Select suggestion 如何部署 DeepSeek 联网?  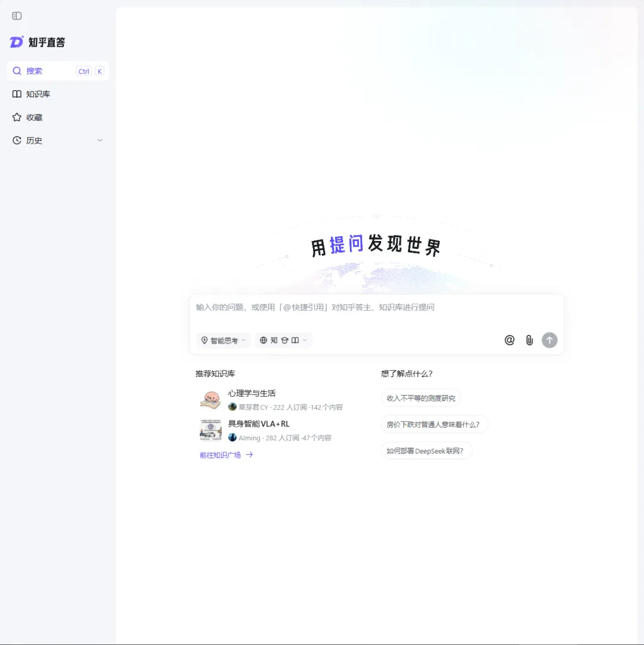[x=426, y=451]
